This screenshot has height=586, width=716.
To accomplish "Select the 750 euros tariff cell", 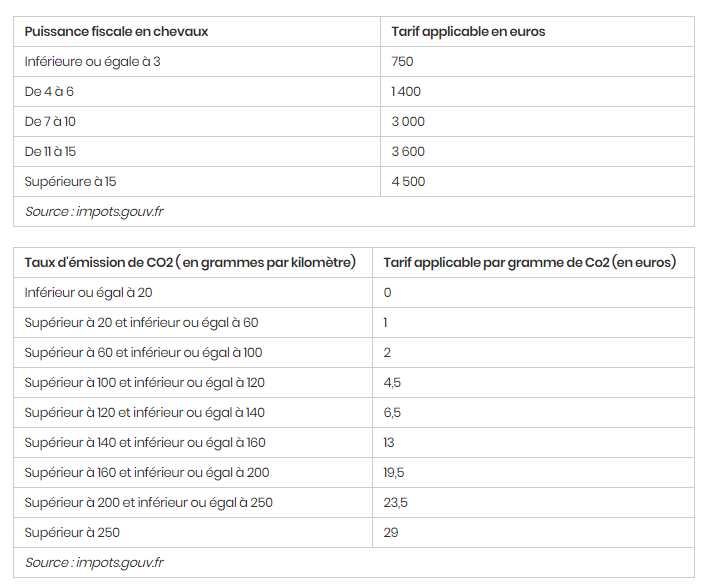I will (x=402, y=62).
